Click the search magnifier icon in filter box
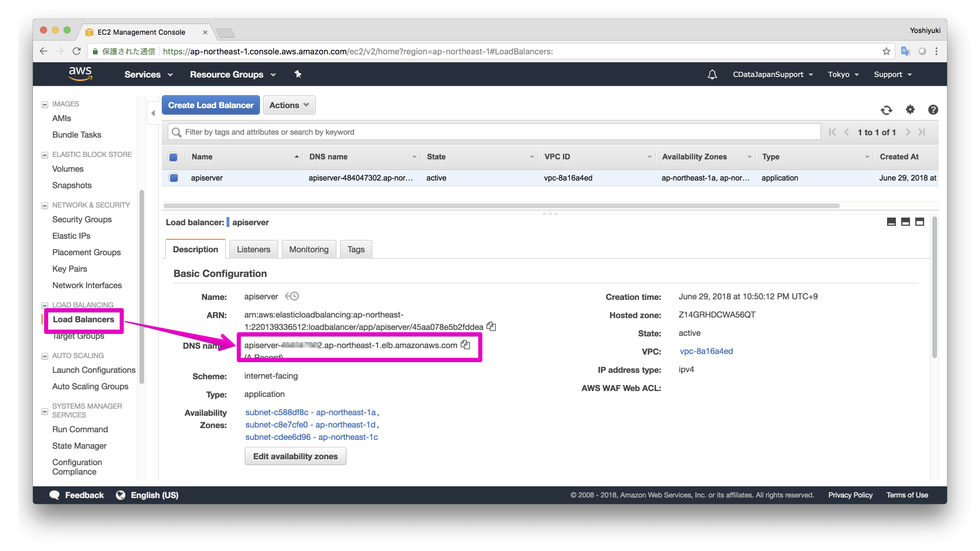The image size is (980, 551). click(176, 132)
